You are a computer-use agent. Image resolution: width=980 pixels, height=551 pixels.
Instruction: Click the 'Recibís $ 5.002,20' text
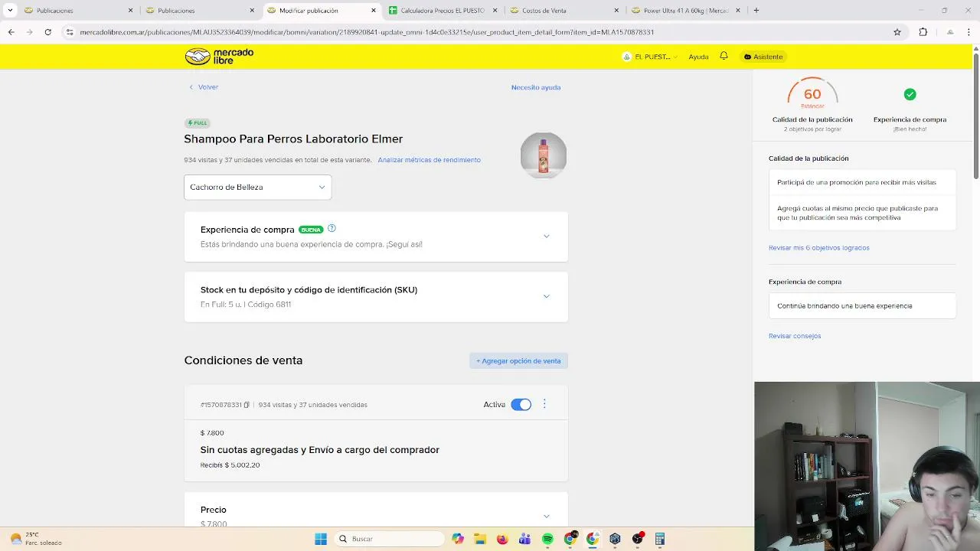(x=230, y=465)
